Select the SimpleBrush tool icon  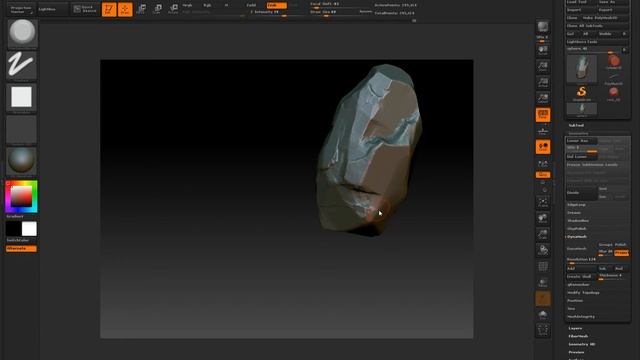[x=582, y=93]
